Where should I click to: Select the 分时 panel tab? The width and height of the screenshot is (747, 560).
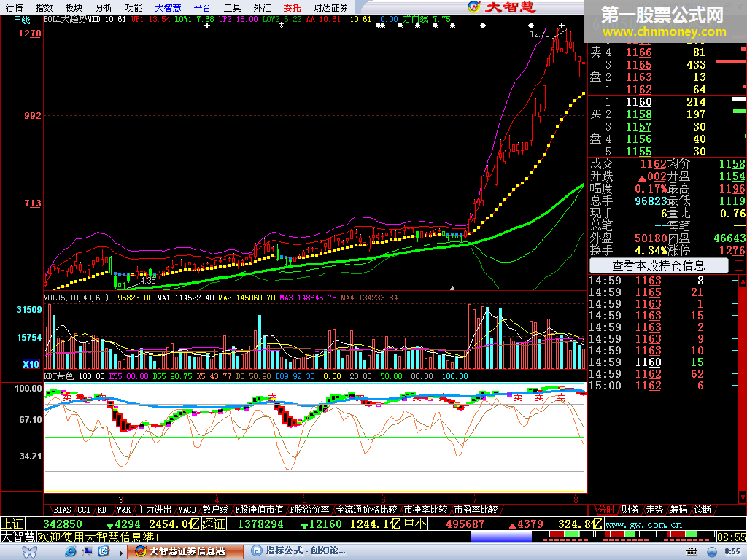[x=606, y=510]
